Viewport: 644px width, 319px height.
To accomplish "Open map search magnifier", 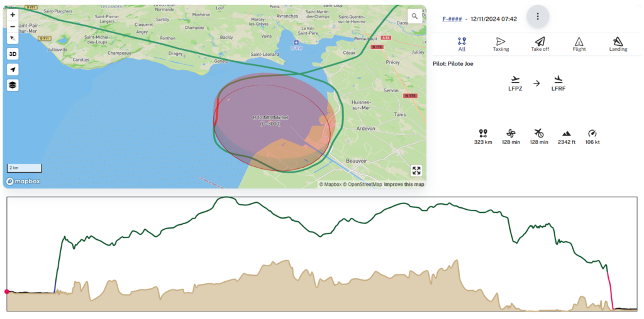I will pyautogui.click(x=415, y=16).
